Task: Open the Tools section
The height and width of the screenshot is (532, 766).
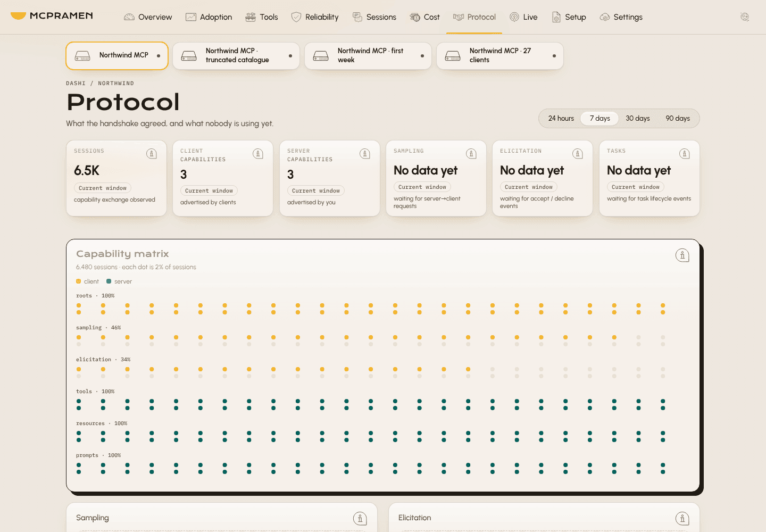Action: pyautogui.click(x=262, y=17)
